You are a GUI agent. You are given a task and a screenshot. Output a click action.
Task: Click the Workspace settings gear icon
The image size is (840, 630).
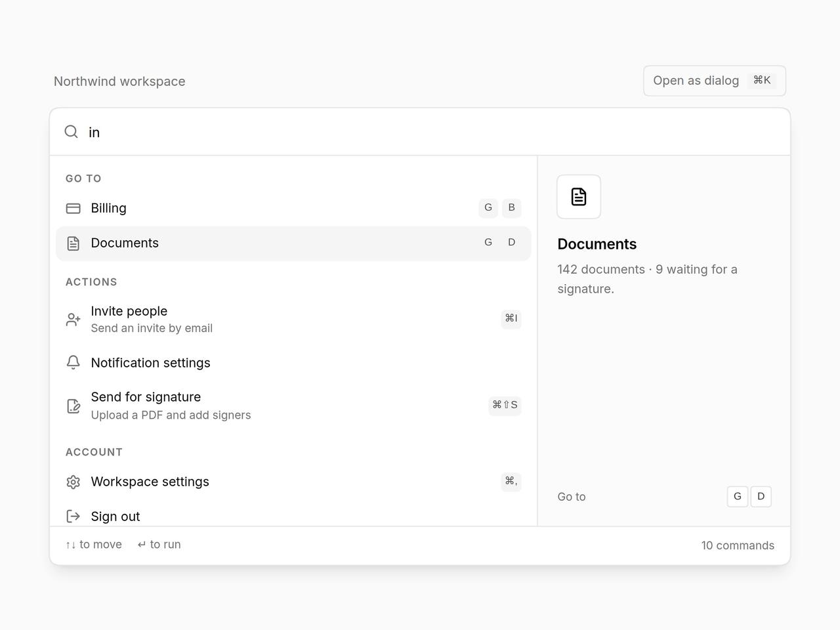pyautogui.click(x=73, y=482)
